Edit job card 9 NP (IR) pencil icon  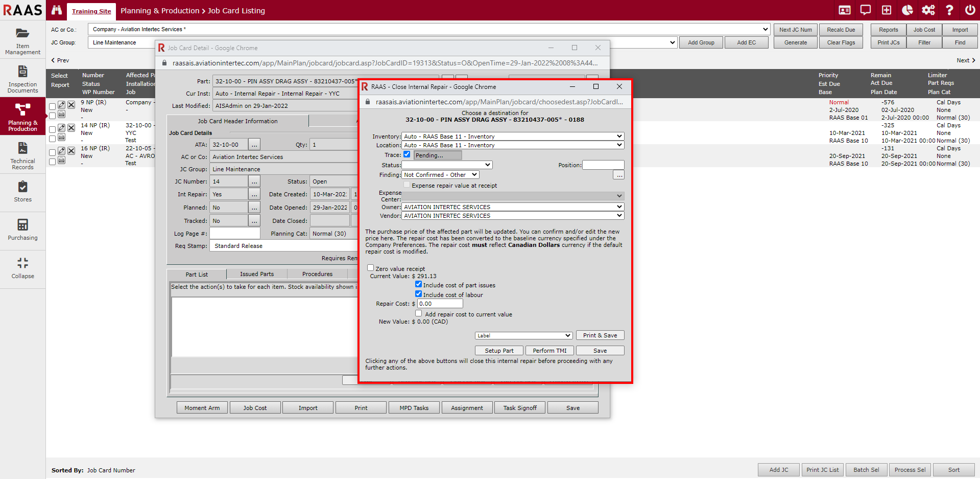tap(61, 105)
